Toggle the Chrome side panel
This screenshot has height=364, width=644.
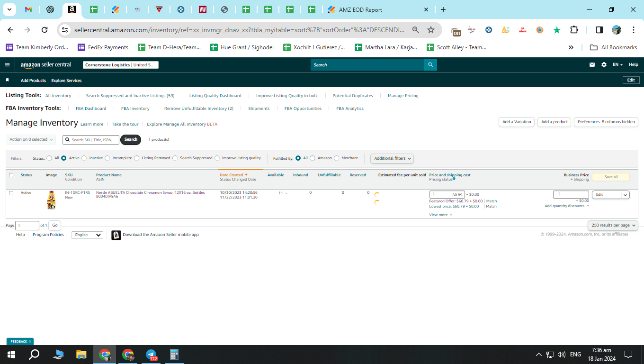click(x=599, y=30)
